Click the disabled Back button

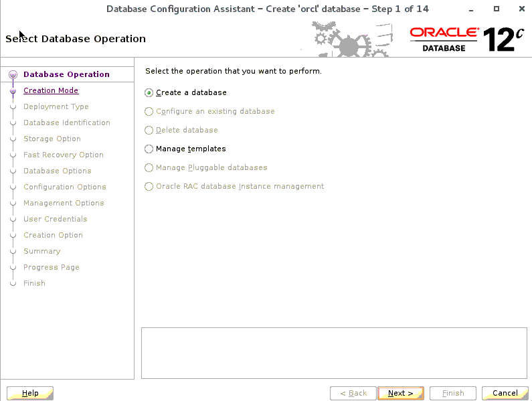coord(353,393)
